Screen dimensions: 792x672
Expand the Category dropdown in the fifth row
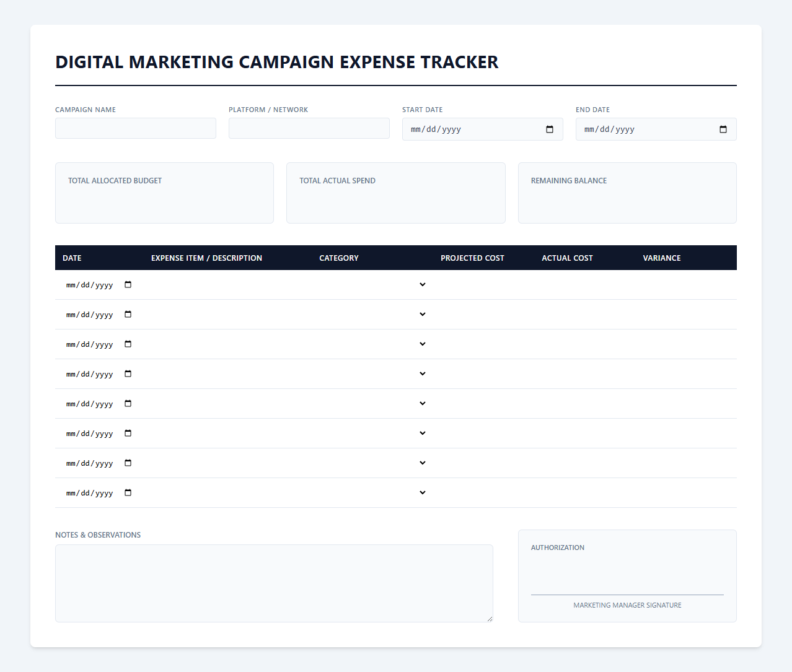click(x=372, y=404)
